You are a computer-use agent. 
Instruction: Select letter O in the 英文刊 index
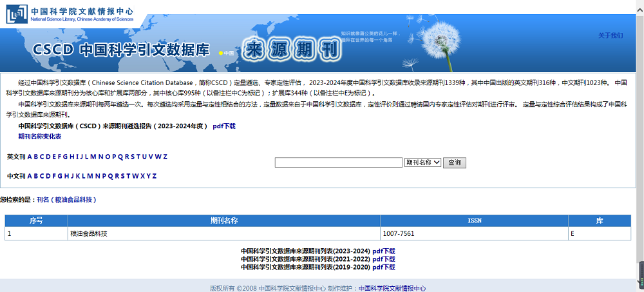tap(108, 157)
